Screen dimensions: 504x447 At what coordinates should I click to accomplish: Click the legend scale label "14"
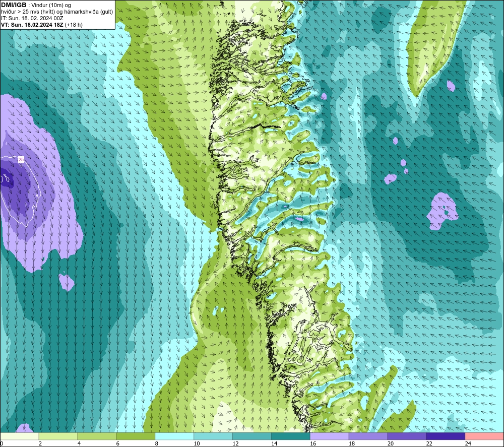pyautogui.click(x=274, y=443)
